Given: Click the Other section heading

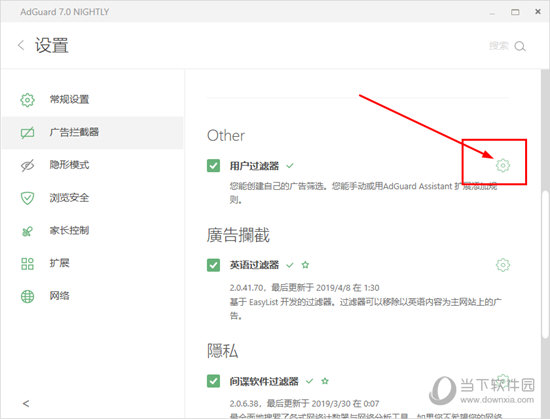Looking at the screenshot, I should (x=226, y=136).
